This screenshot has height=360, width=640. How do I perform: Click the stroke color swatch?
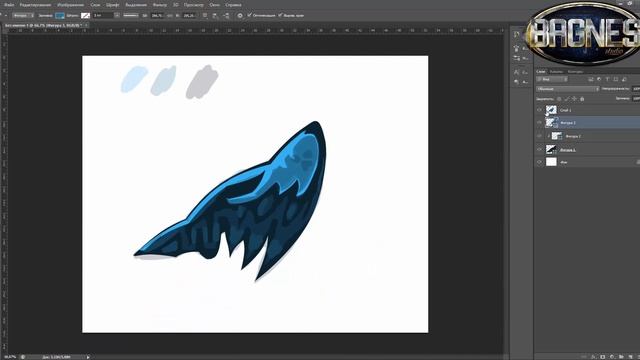85,16
